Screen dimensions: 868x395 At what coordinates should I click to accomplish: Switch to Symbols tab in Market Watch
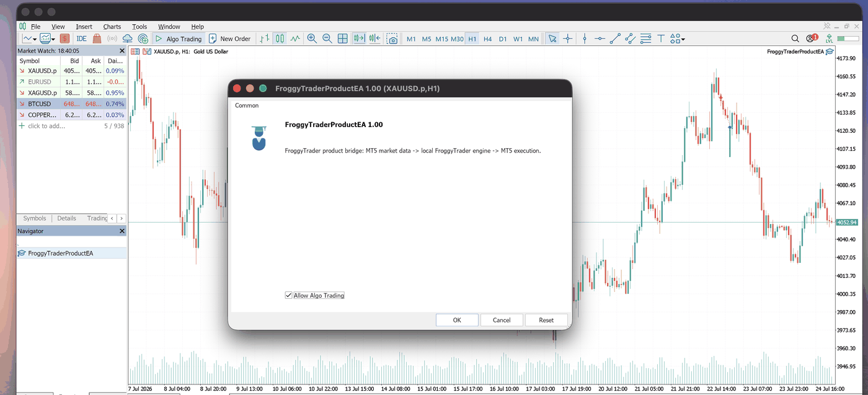tap(35, 218)
